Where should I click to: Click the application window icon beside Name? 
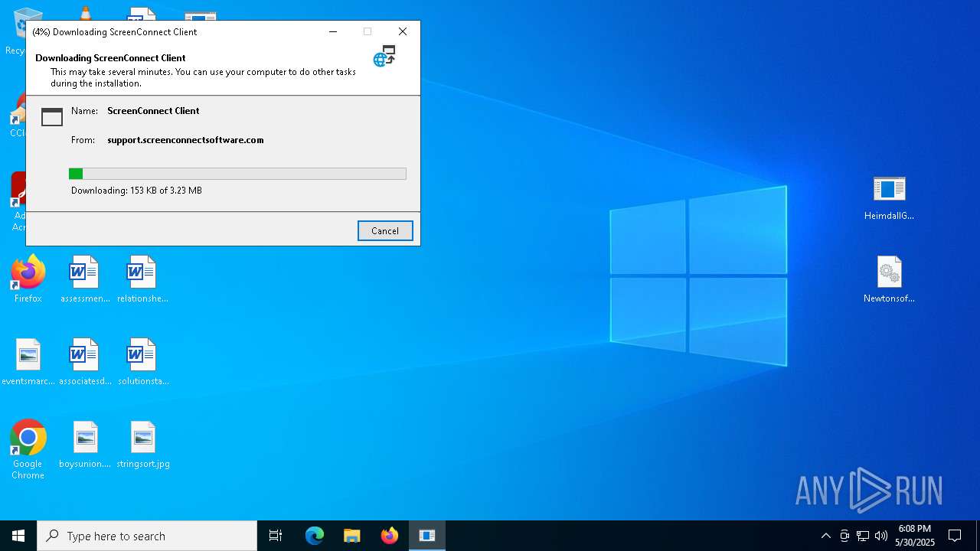tap(52, 116)
